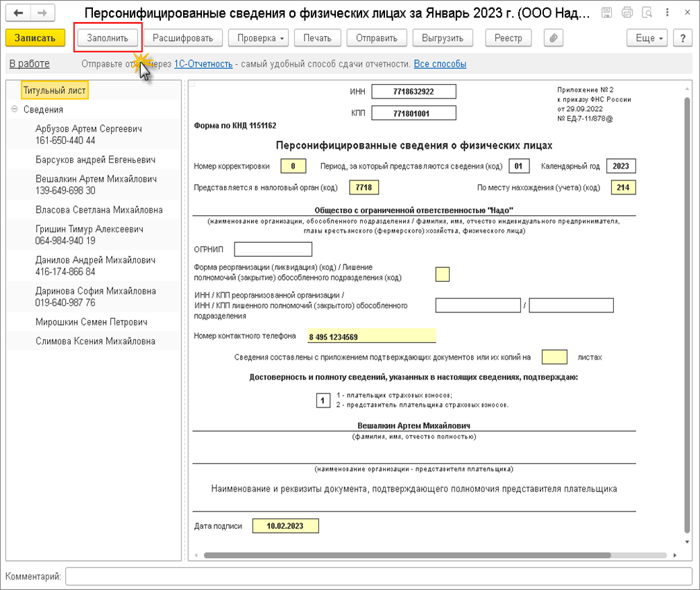Viewport: 700px width, 590px height.
Task: Select Даринова София Михайловна in the list
Action: pos(94,296)
